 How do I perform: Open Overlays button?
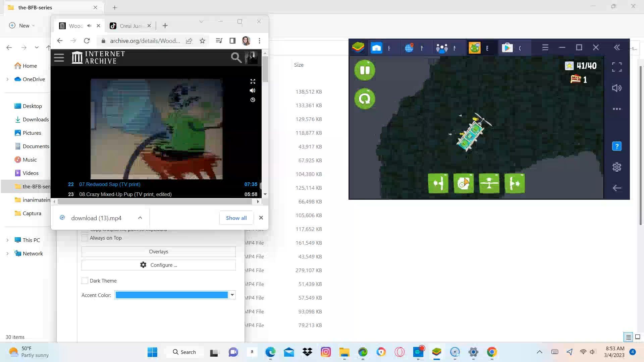pyautogui.click(x=159, y=252)
